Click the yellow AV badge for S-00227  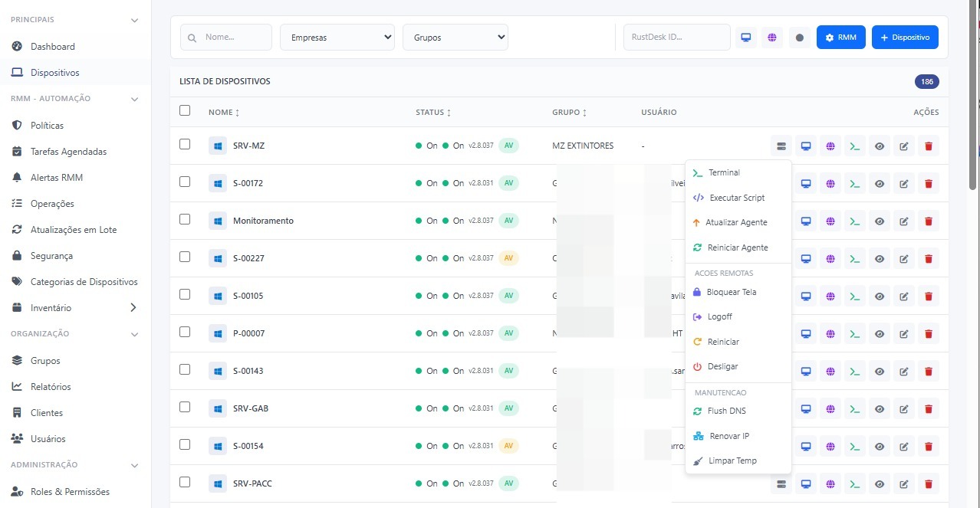click(x=508, y=258)
